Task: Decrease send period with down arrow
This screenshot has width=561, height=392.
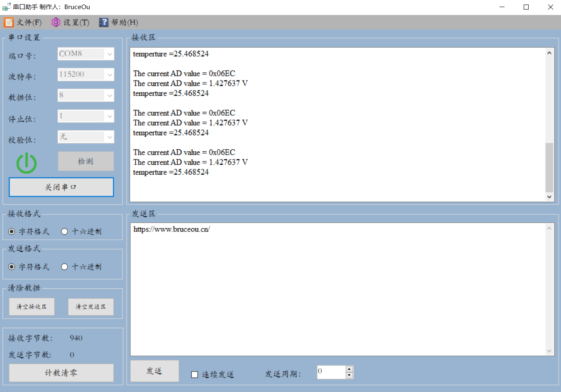Action: [349, 375]
